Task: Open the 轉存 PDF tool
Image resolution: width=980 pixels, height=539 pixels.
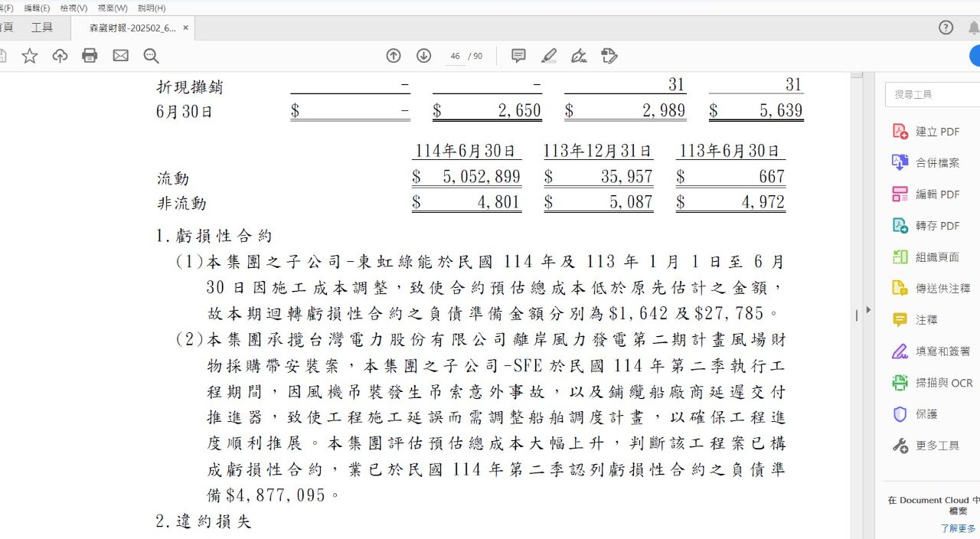Action: point(927,226)
